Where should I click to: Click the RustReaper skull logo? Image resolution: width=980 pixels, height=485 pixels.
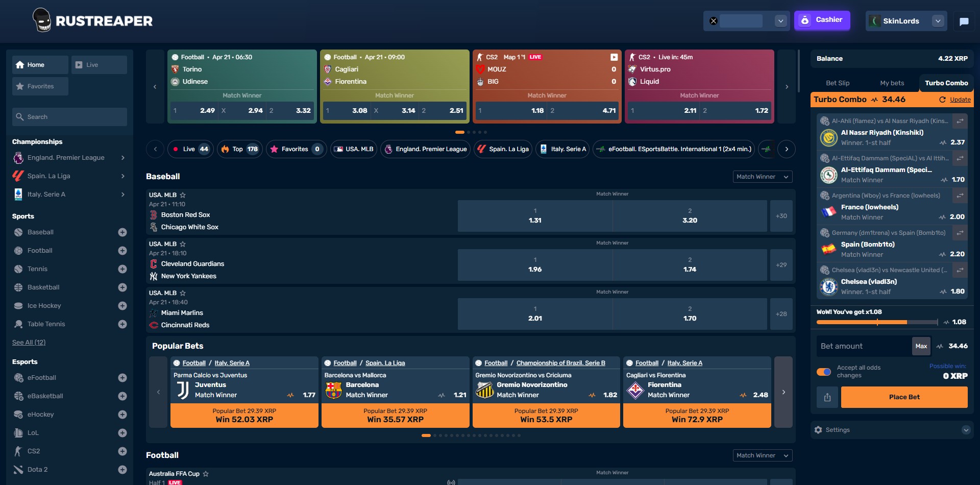pyautogui.click(x=41, y=20)
